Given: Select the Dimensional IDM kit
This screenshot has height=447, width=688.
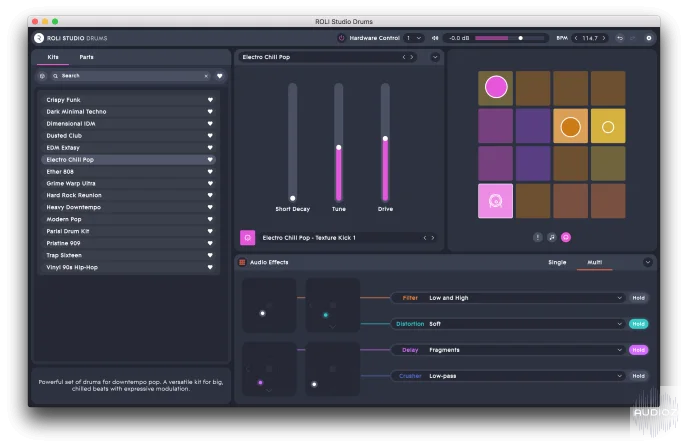Looking at the screenshot, I should (x=128, y=124).
